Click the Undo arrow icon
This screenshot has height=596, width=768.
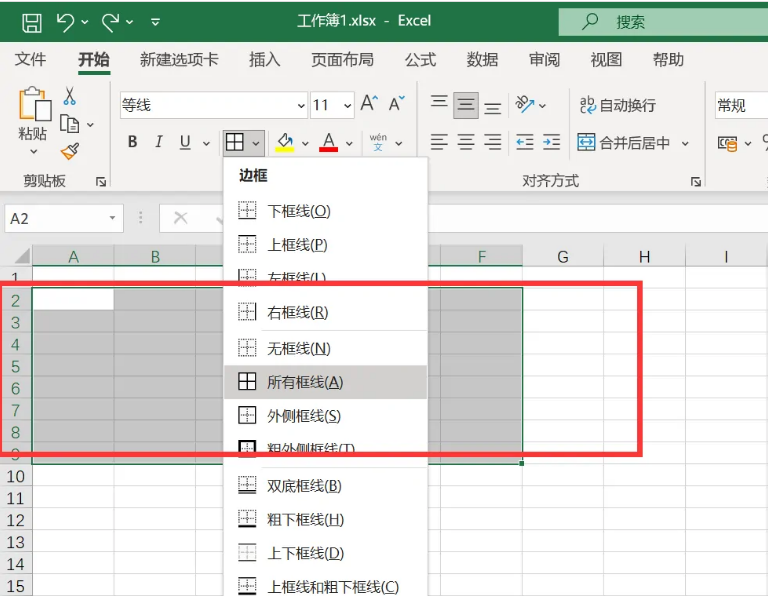point(66,21)
